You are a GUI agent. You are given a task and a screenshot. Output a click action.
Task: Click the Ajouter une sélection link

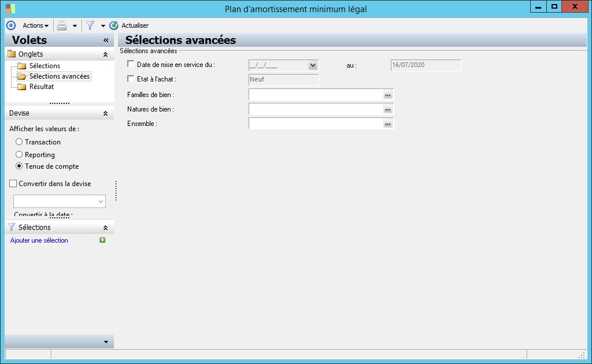pos(39,240)
